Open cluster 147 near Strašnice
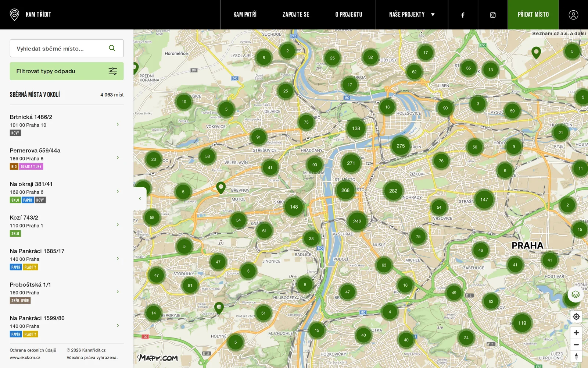 [x=484, y=199]
